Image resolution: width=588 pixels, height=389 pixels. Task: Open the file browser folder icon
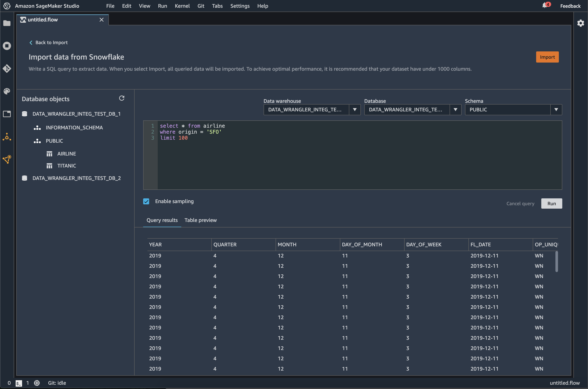[x=7, y=23]
